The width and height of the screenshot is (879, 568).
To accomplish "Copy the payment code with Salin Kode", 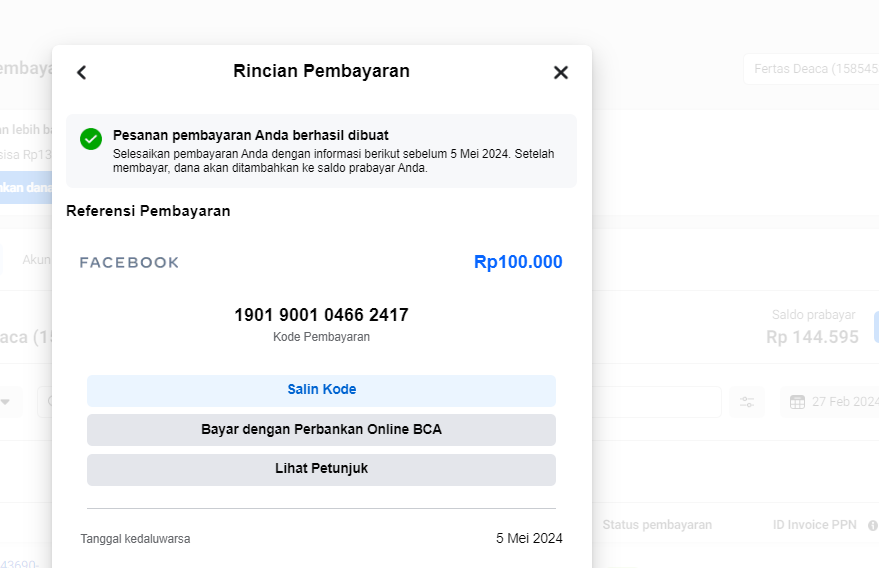I will [321, 391].
